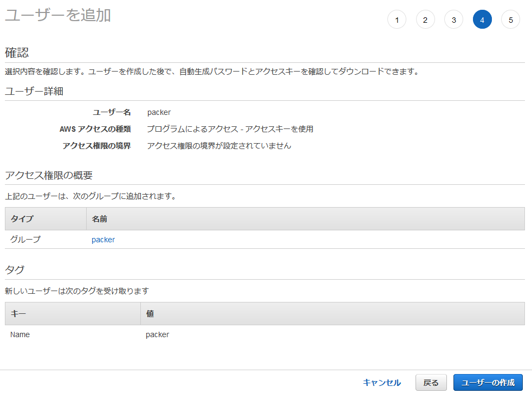Click the AWS アクセスの種類 value text
Screen dimensions: 532x393
230,129
